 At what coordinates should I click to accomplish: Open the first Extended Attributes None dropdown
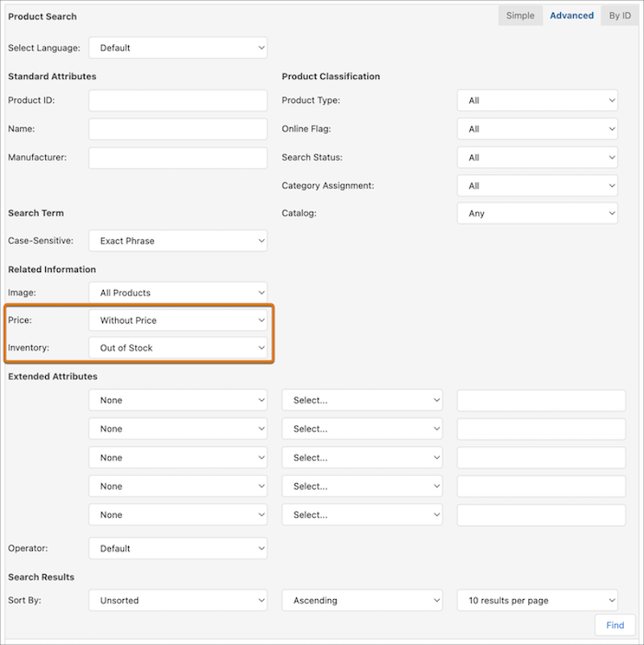[178, 400]
